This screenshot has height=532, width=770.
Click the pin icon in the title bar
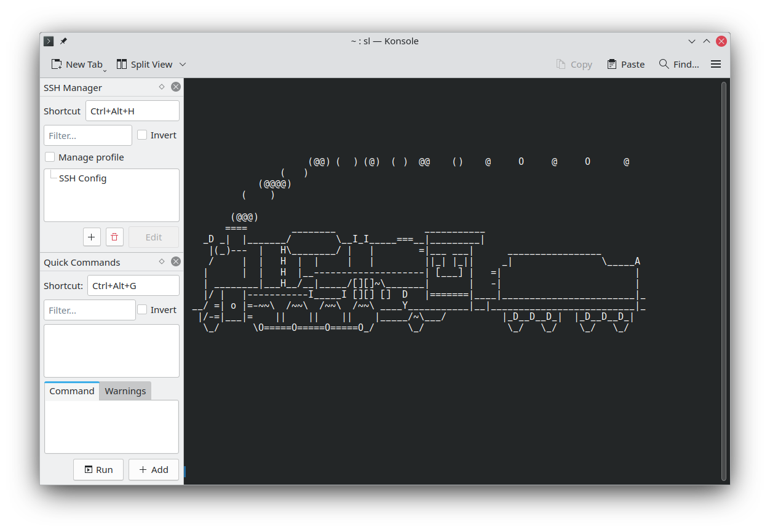coord(63,41)
